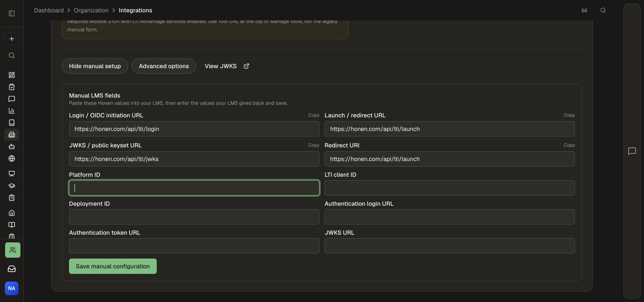This screenshot has height=302, width=644.
Task: Click the dashed plus create button
Action: pos(11,39)
